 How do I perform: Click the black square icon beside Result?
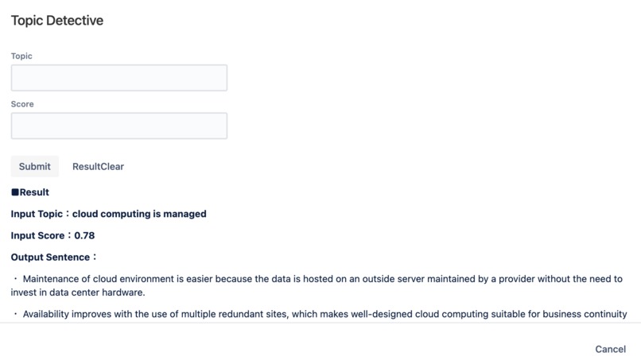[15, 192]
